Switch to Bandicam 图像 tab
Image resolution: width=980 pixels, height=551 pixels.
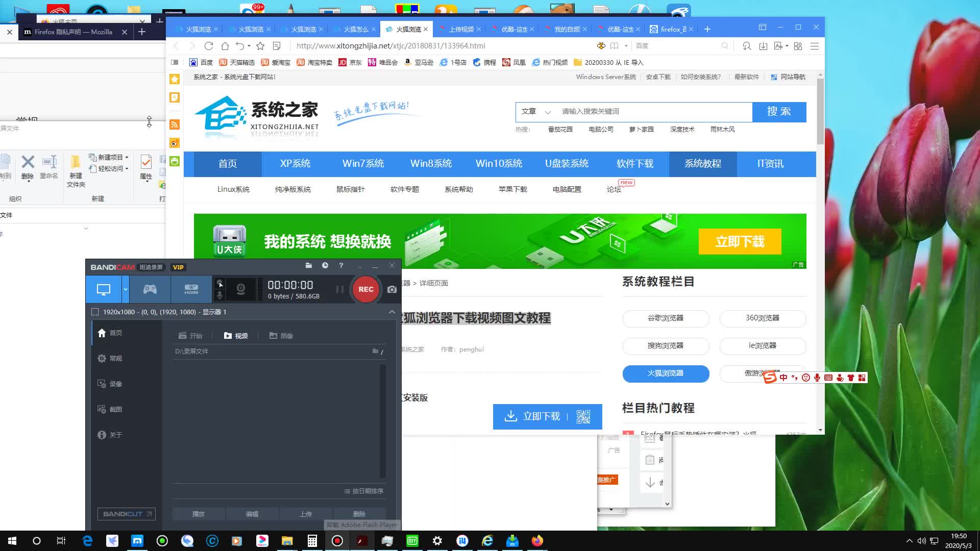(281, 336)
